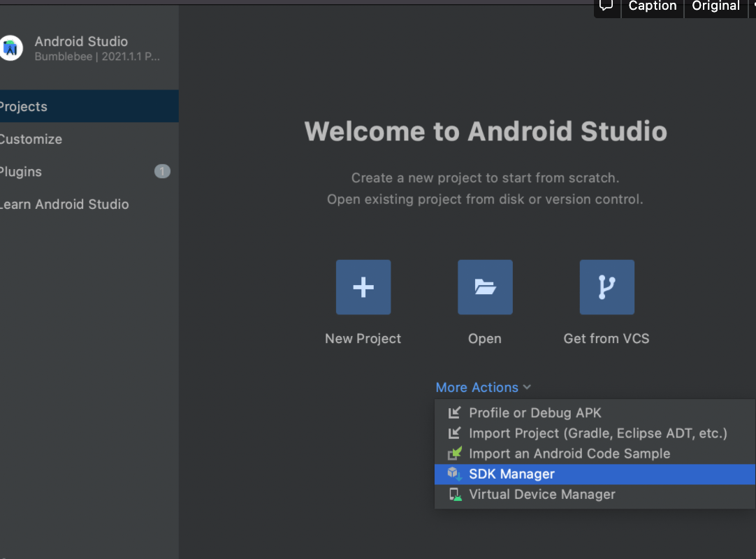Screen dimensions: 756x559
Task: Select Import an Android Code Sample
Action: (x=595, y=453)
